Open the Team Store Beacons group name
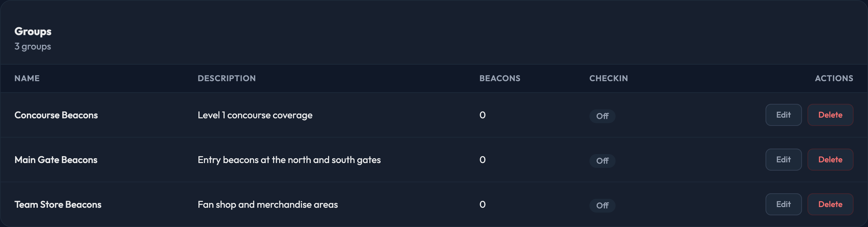The height and width of the screenshot is (227, 868). (x=58, y=205)
